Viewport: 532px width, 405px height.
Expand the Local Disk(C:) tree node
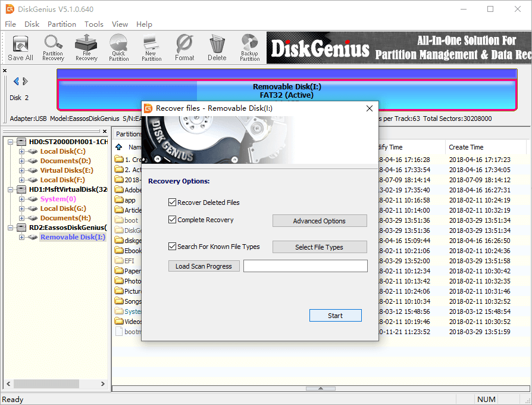pyautogui.click(x=21, y=151)
